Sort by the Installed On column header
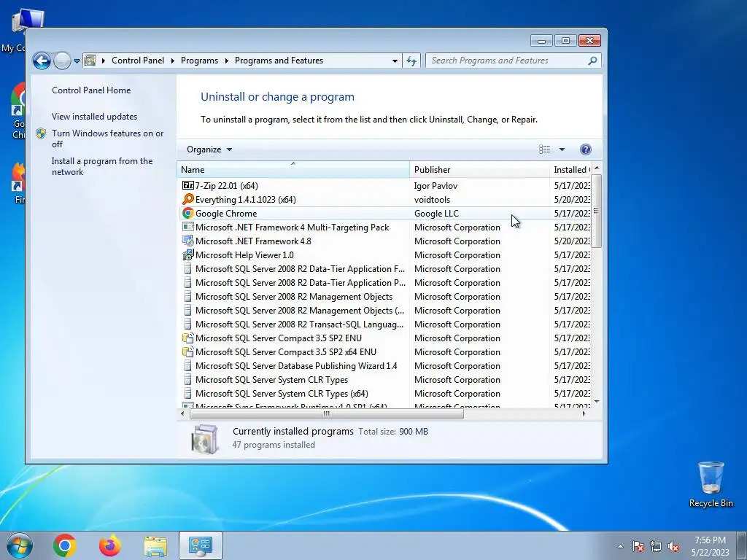 point(570,169)
